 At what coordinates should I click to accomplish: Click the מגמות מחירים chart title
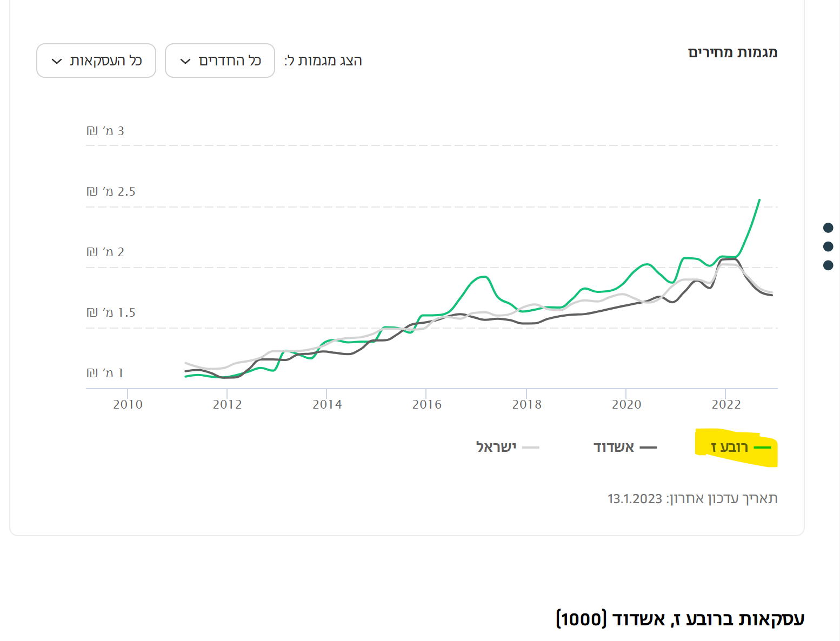click(x=732, y=52)
